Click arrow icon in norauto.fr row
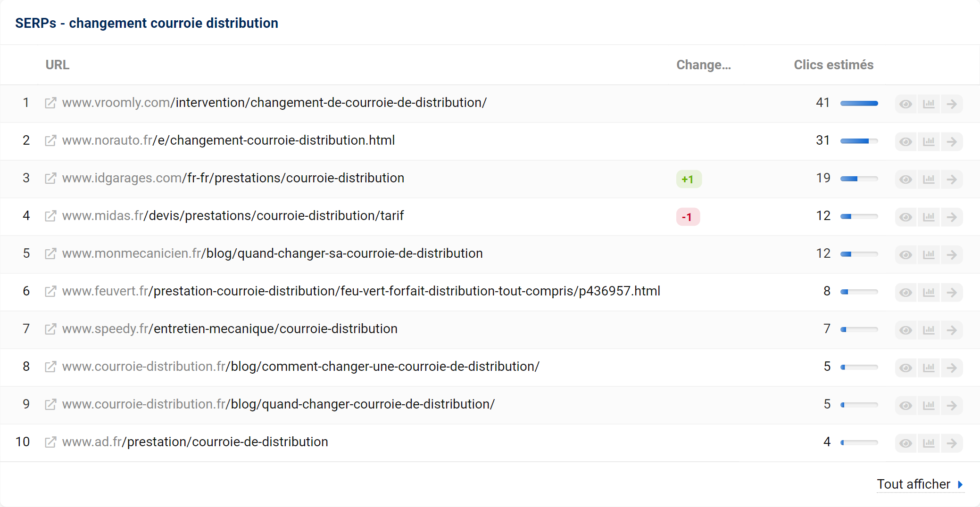Screen dimensions: 980x507 (x=952, y=141)
